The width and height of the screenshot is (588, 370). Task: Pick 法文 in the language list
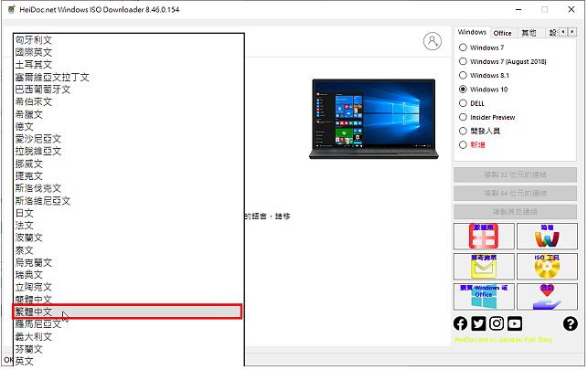[x=129, y=226]
